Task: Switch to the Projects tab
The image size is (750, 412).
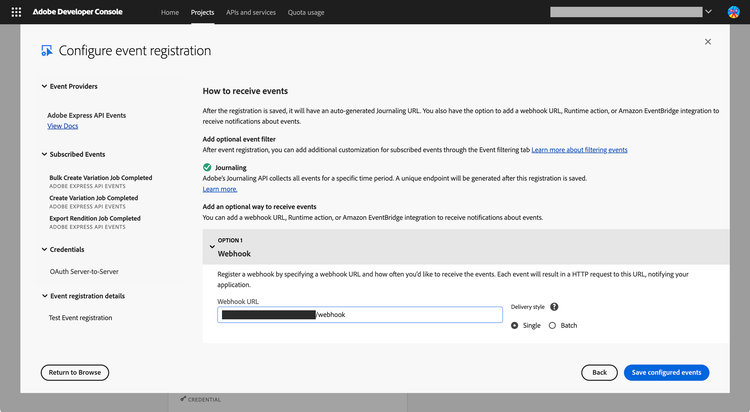Action: point(202,12)
